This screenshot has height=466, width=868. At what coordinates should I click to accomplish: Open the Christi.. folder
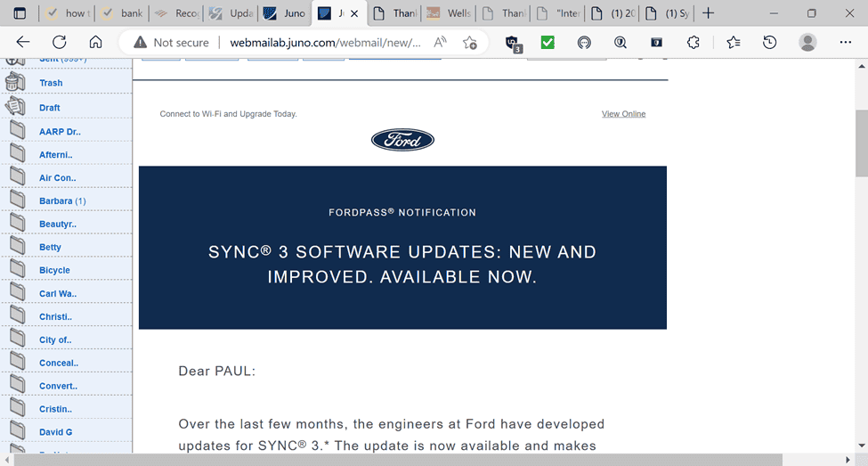tap(56, 317)
